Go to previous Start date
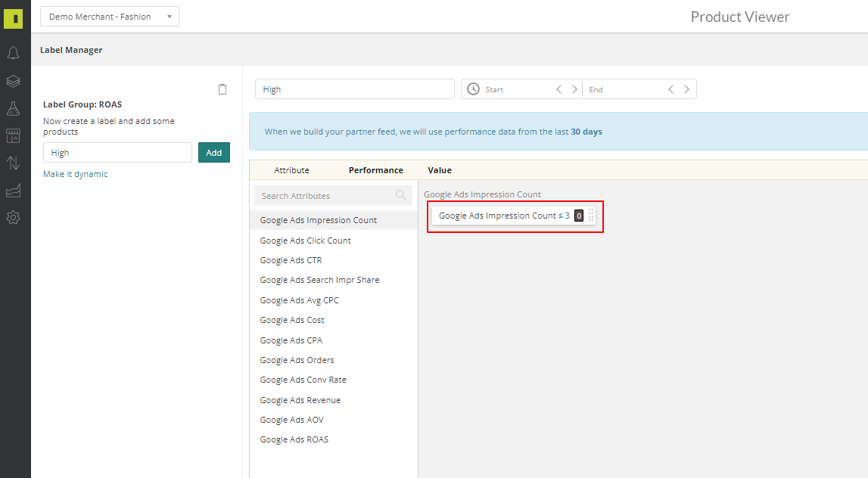868x478 pixels. coord(559,89)
